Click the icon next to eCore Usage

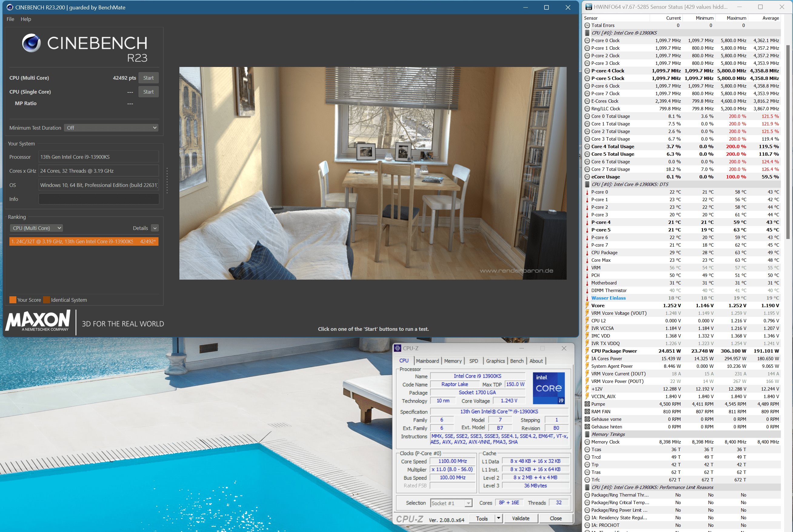click(587, 177)
